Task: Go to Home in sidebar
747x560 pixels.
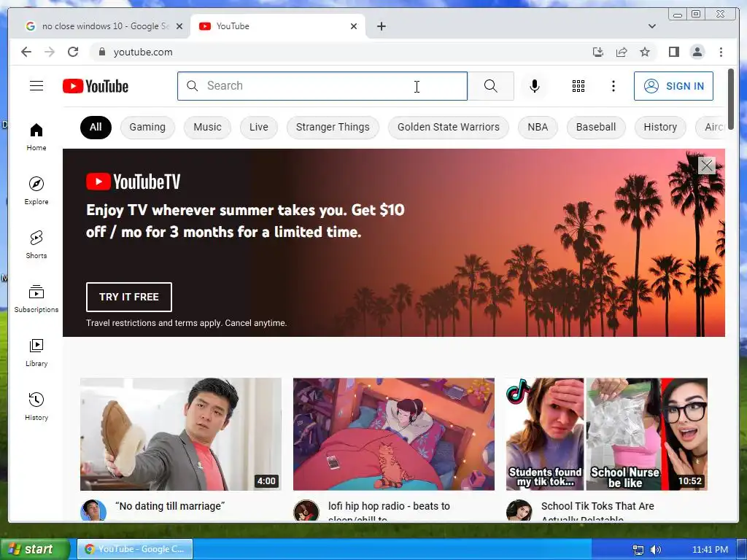Action: pyautogui.click(x=36, y=137)
